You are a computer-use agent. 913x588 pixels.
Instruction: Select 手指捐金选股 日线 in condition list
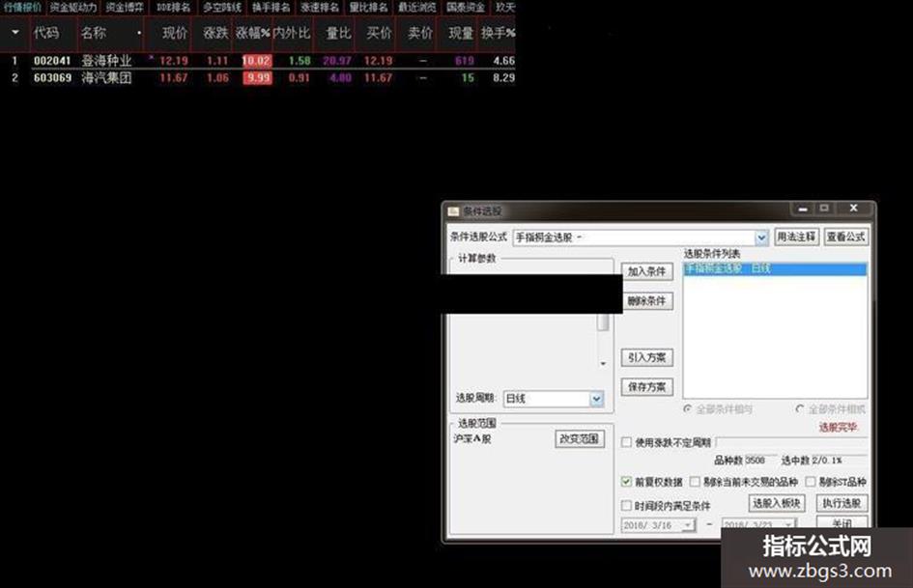775,269
